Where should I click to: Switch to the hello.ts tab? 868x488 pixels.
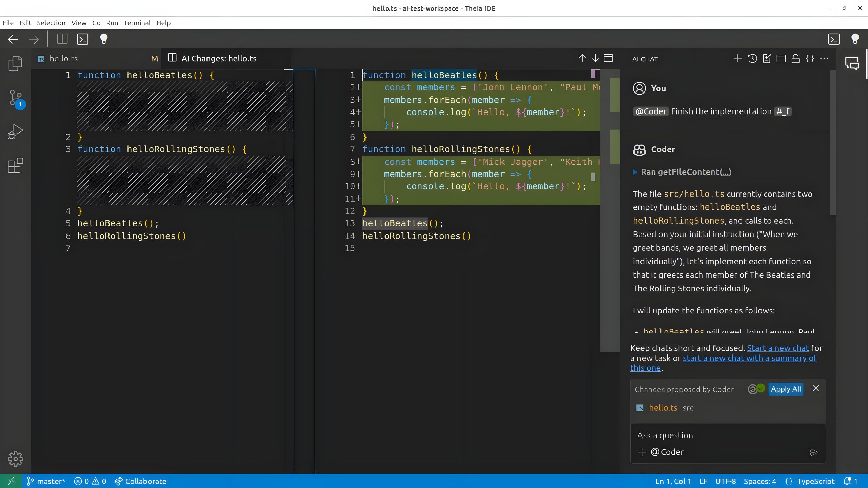64,59
